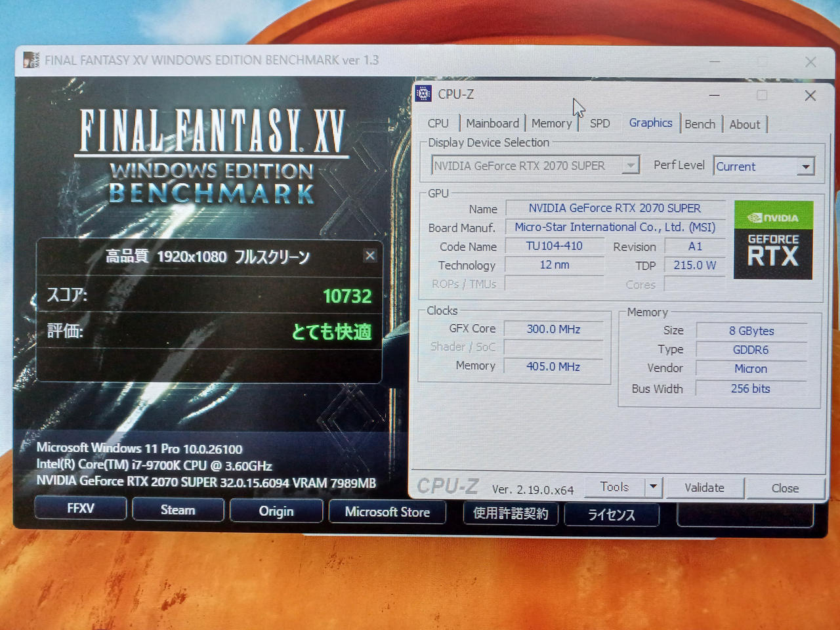The width and height of the screenshot is (840, 630).
Task: Expand the Tools dropdown arrow
Action: click(653, 487)
